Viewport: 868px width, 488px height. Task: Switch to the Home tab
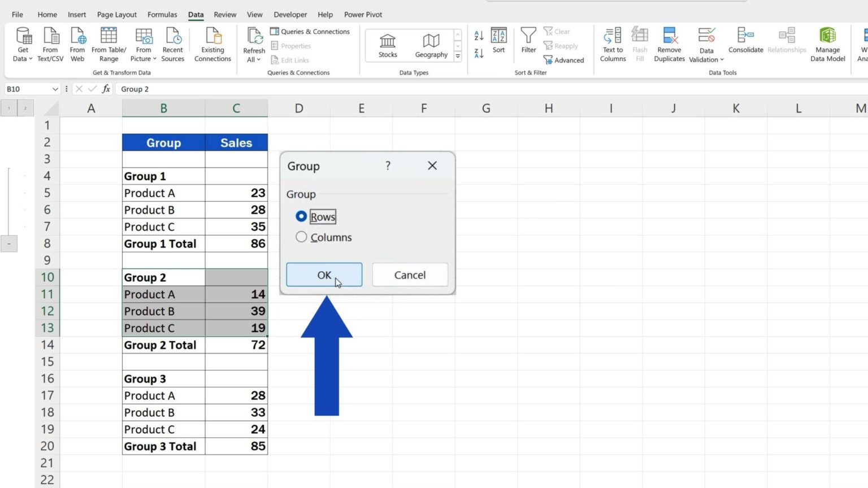pyautogui.click(x=47, y=15)
